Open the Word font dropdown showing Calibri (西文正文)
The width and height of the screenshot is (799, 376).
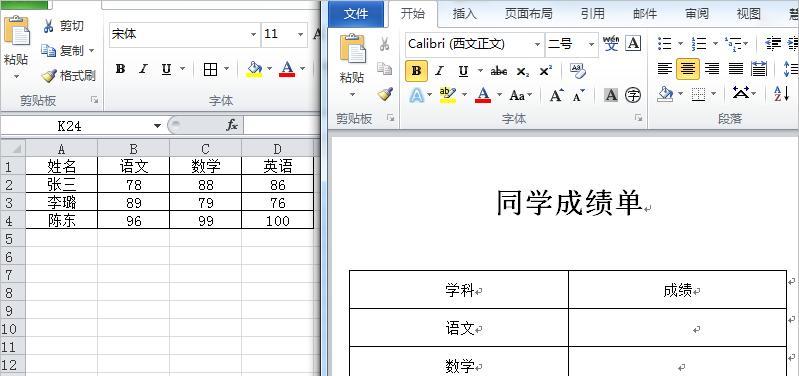click(x=537, y=44)
